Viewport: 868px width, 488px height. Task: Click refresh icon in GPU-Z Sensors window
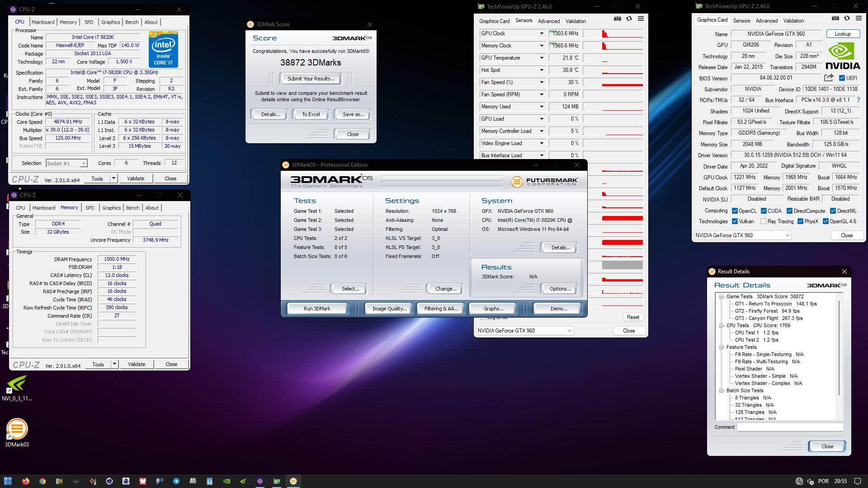[x=629, y=19]
